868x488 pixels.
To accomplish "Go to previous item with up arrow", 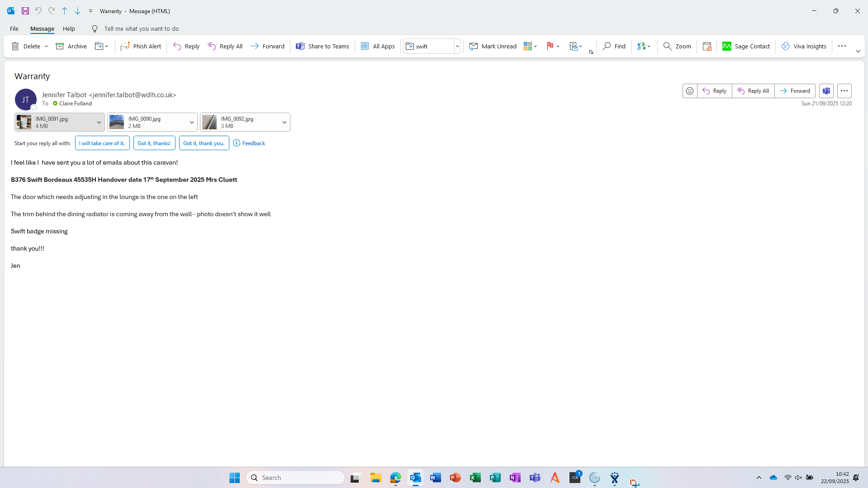I will tap(64, 11).
